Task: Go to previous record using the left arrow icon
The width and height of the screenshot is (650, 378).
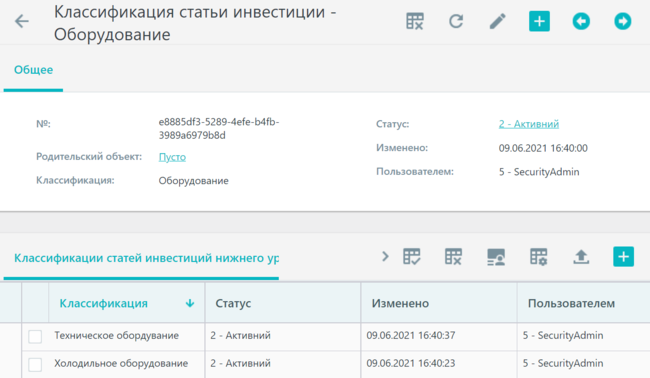Action: coord(581,21)
